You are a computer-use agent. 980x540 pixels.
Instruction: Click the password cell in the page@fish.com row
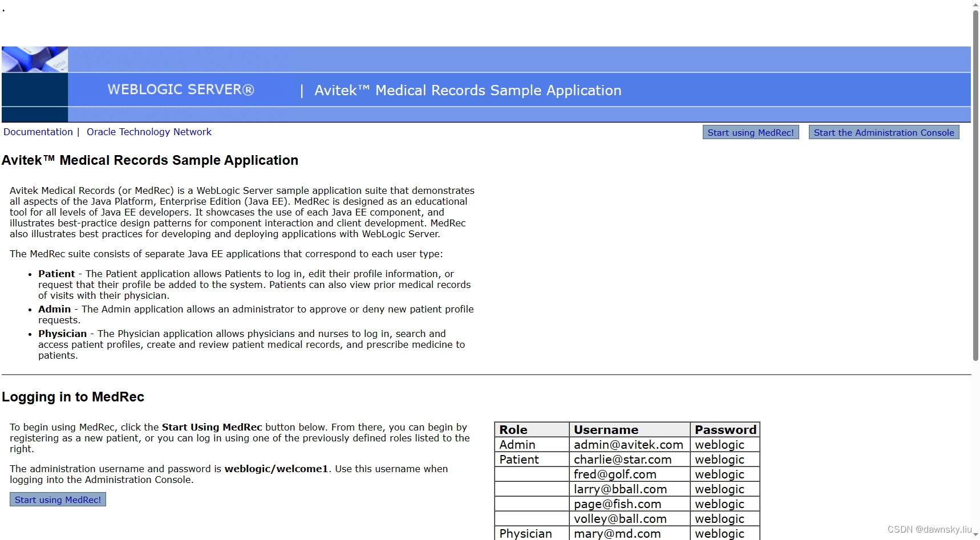click(x=725, y=504)
